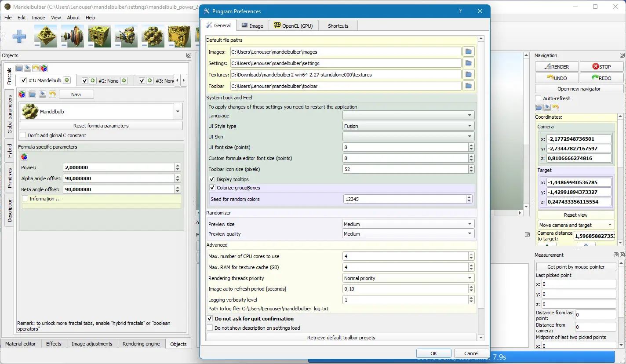Float the Objects dock panel
This screenshot has height=364, width=626.
(x=189, y=55)
